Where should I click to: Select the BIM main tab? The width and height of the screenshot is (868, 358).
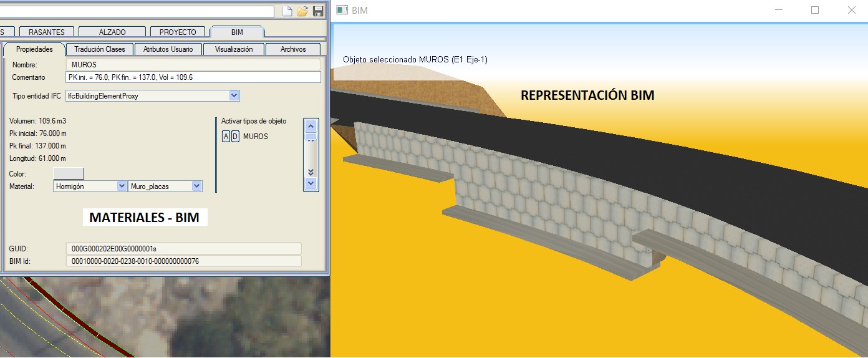[237, 32]
